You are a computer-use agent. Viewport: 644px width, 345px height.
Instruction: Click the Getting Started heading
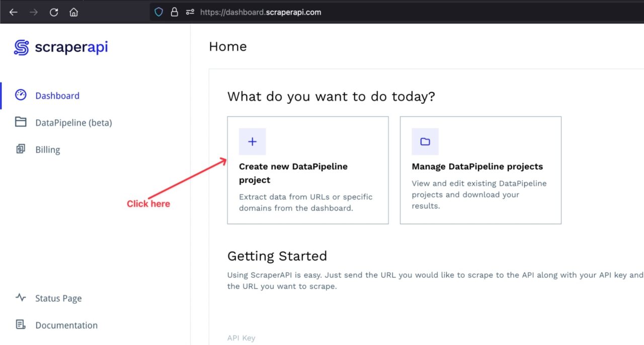coord(277,256)
